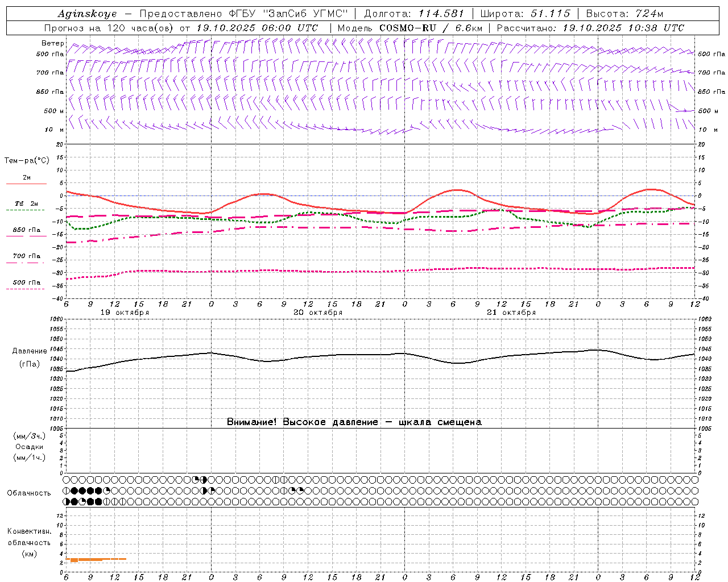Click the '(мм/3ч.)' precipitation unit label

click(30, 436)
